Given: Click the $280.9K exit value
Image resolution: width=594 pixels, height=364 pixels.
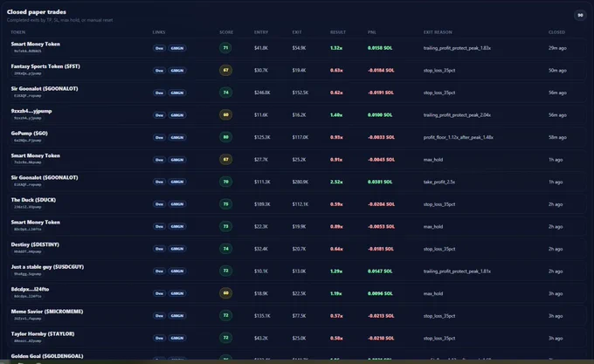Looking at the screenshot, I should [300, 182].
